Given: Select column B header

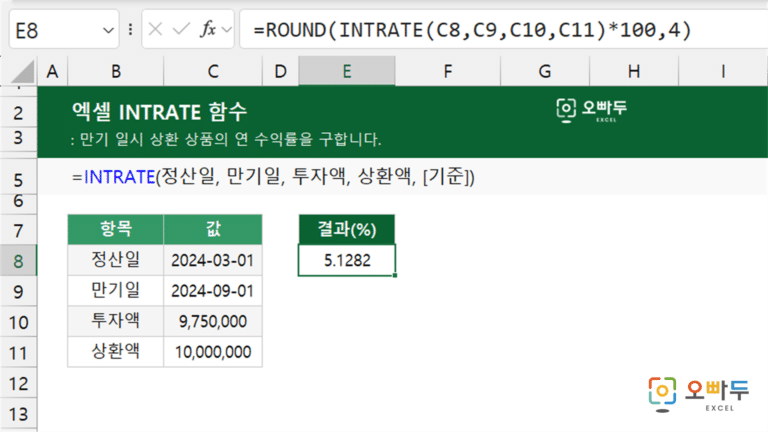Looking at the screenshot, I should (116, 72).
